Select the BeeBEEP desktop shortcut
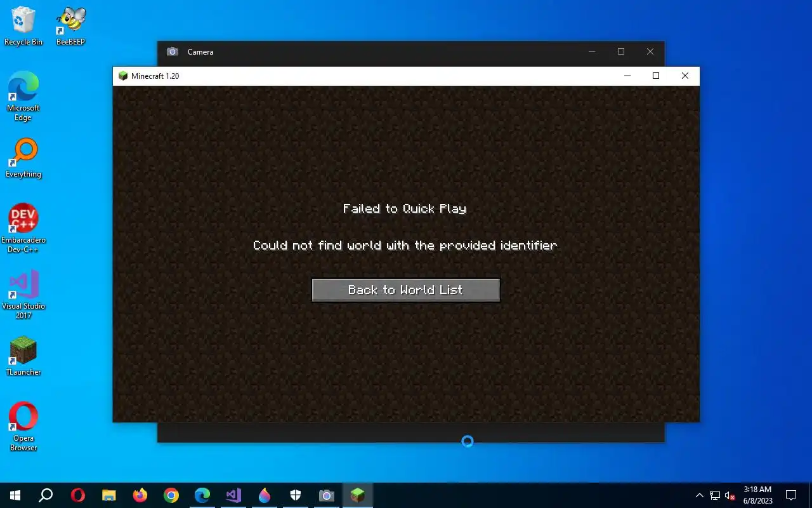Image resolution: width=812 pixels, height=508 pixels. click(70, 26)
